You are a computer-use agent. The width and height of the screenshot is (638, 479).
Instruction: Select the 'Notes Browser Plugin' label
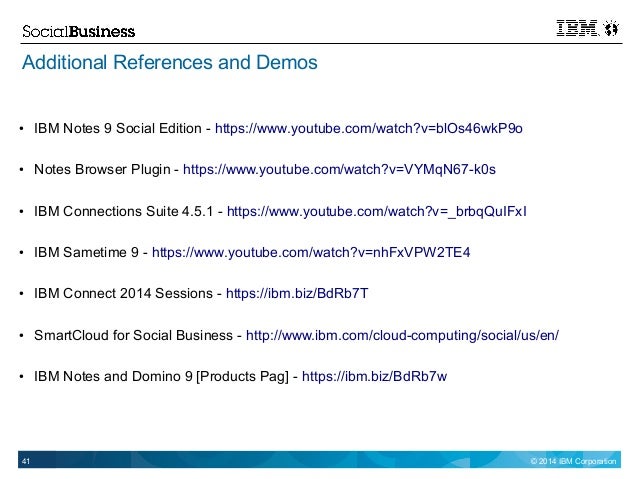point(102,169)
